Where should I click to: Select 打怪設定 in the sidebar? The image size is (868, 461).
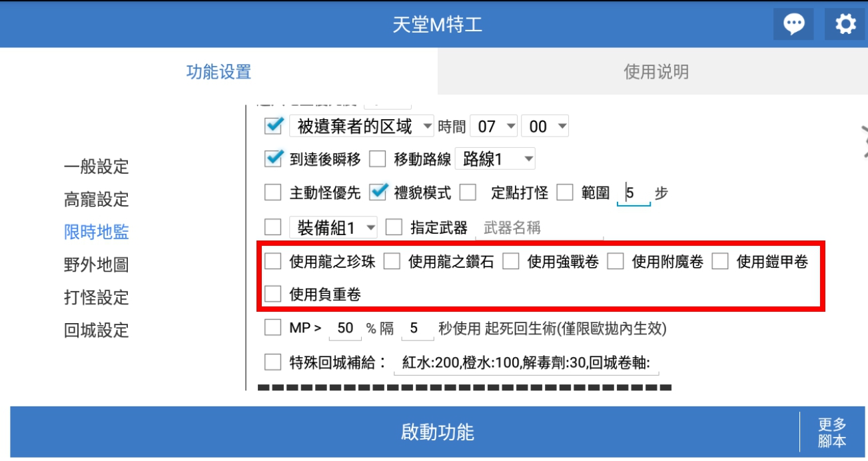[x=97, y=297]
